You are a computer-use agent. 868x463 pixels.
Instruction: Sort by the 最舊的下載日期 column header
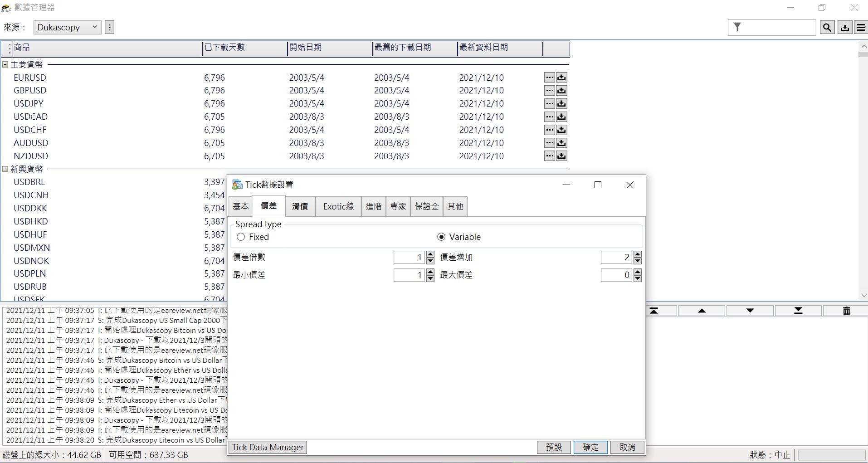(x=415, y=48)
